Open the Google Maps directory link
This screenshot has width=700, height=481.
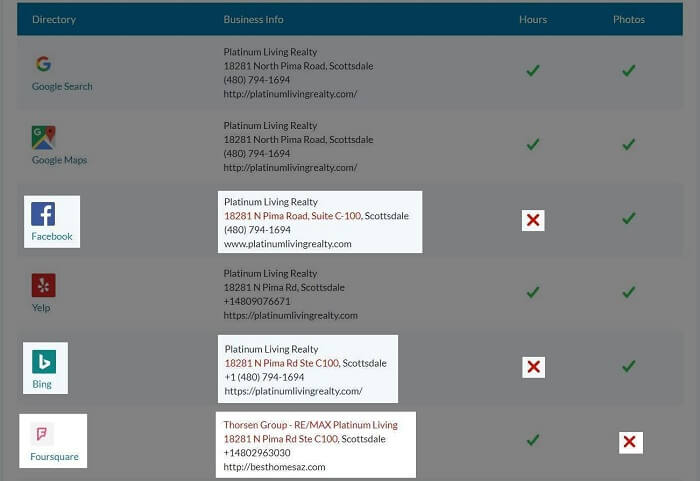[59, 160]
